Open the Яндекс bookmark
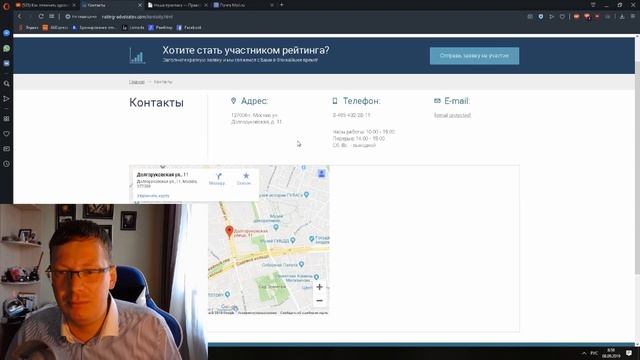The height and width of the screenshot is (360, 640). (29, 28)
